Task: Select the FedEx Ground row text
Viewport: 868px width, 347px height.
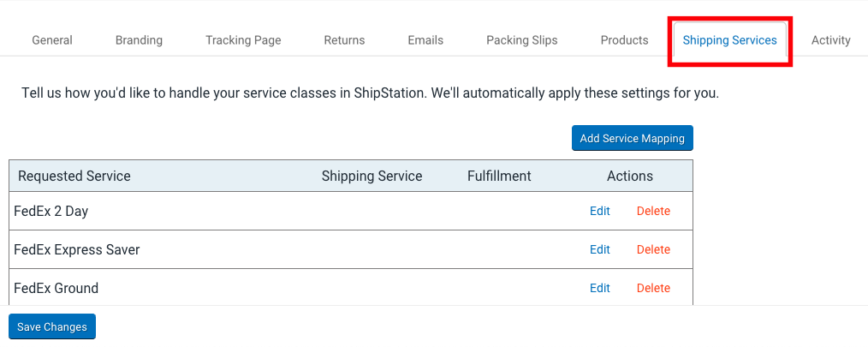Action: click(56, 288)
